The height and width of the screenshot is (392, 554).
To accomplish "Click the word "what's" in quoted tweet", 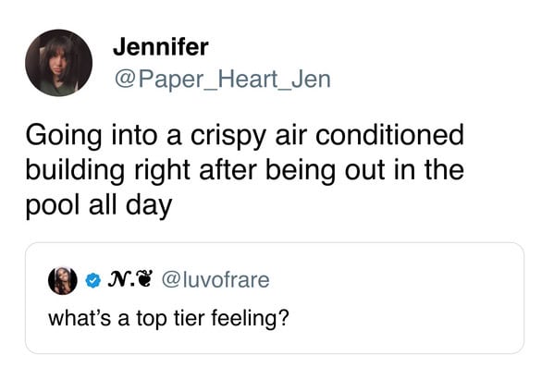I will point(80,317).
